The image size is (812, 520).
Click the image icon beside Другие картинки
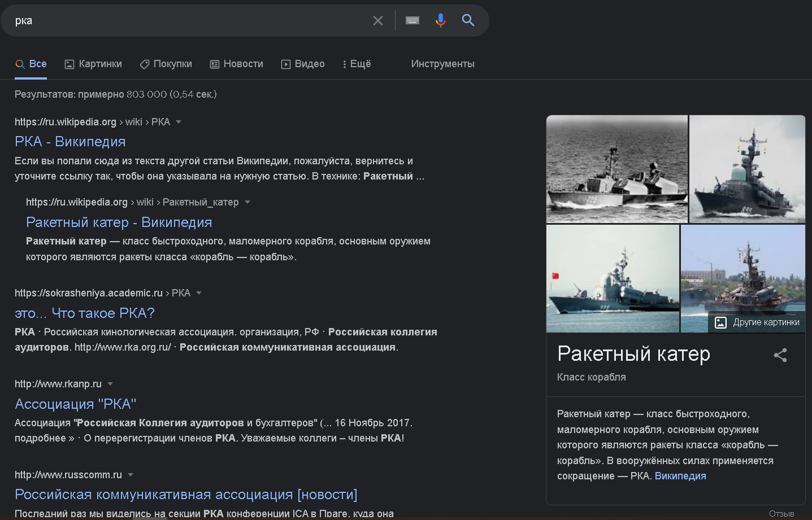coord(720,322)
